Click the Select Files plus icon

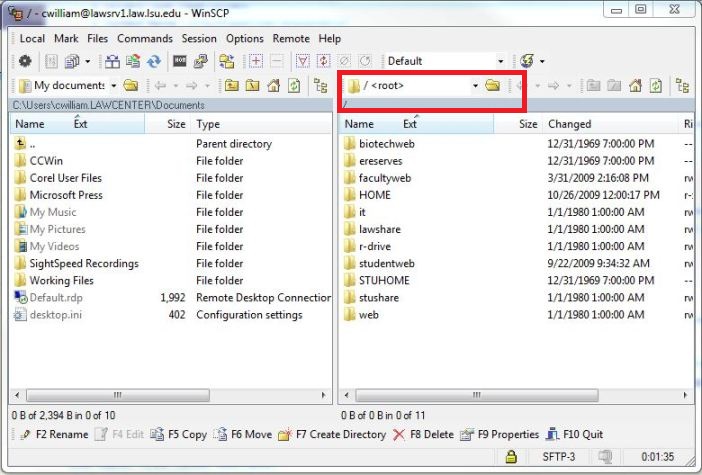click(256, 61)
